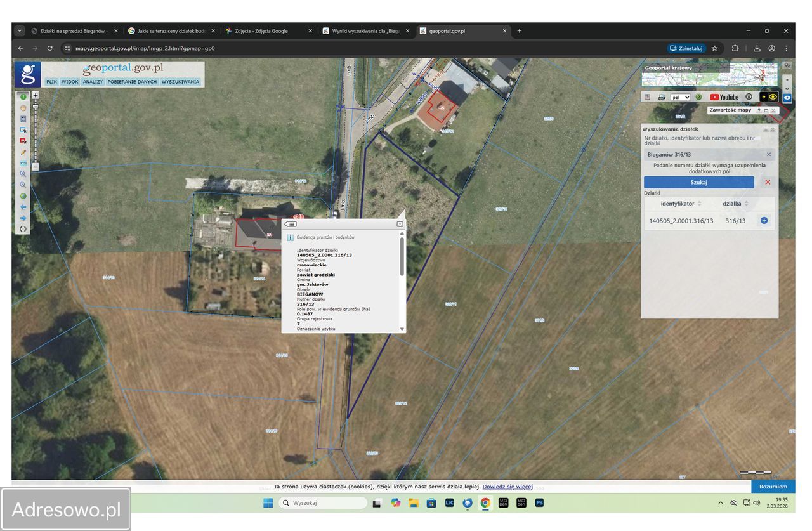Click the Szukaj search button
The image size is (812, 531).
tap(698, 182)
